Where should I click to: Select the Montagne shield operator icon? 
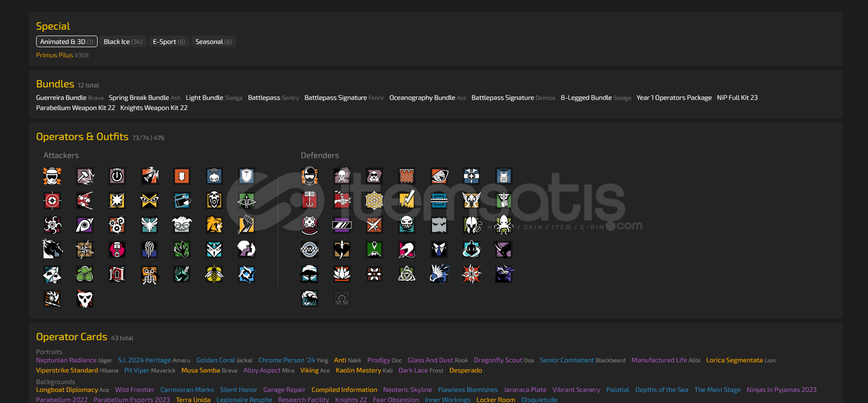click(x=247, y=176)
